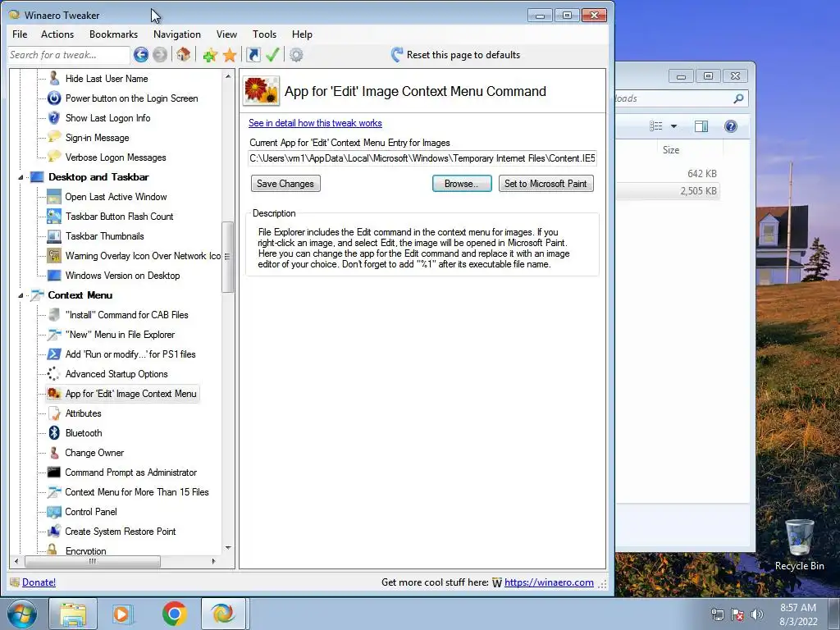
Task: Click the flower icon in the page header
Action: [261, 90]
